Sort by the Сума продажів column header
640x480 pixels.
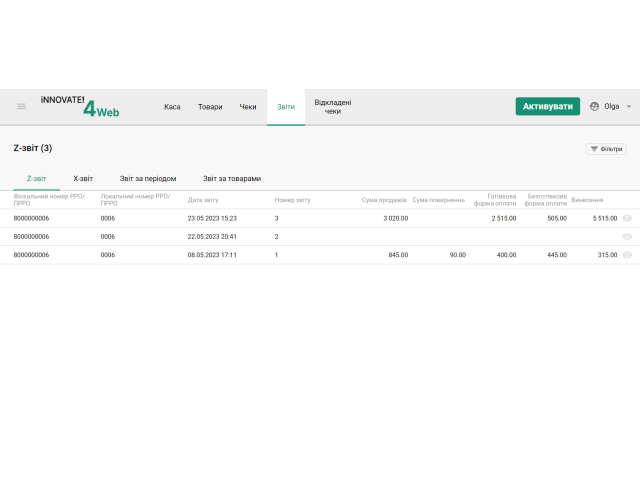coord(384,200)
